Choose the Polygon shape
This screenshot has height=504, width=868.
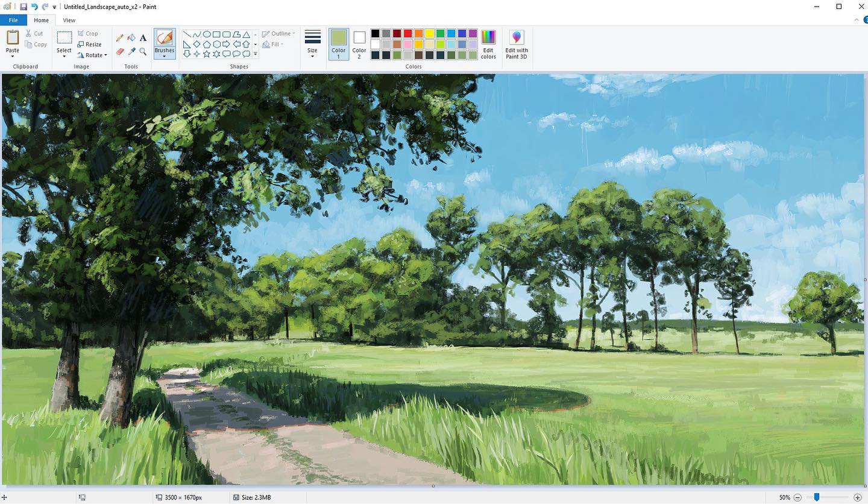[236, 34]
